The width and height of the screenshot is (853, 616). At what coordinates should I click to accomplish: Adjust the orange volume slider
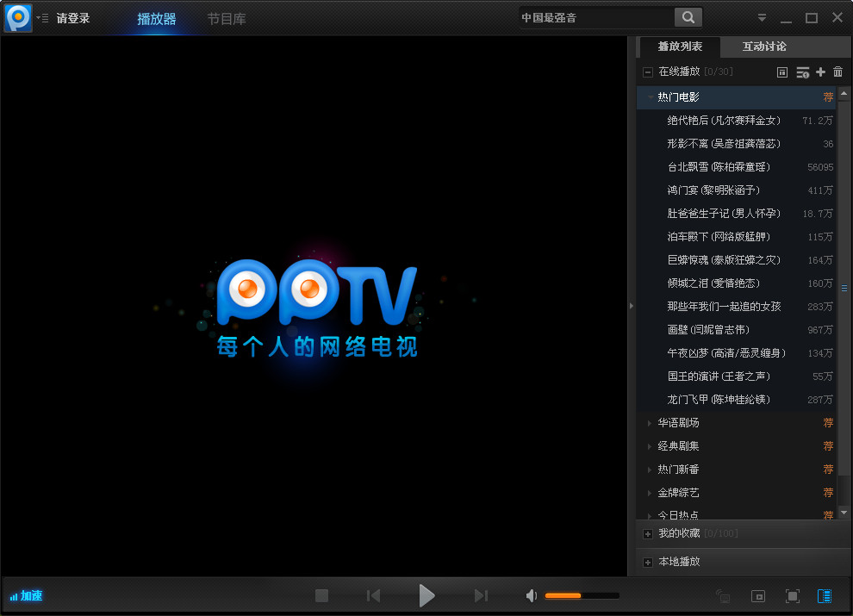coord(582,596)
